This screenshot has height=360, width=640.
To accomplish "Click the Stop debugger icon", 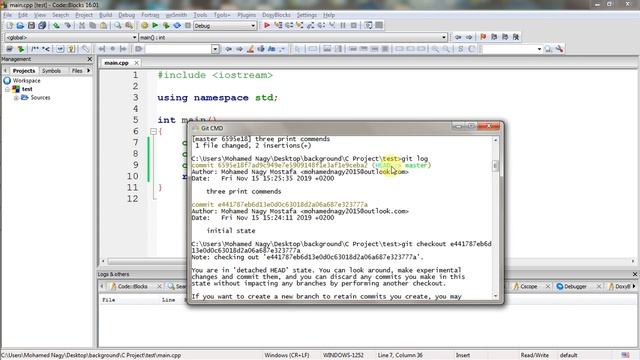I will 354,25.
